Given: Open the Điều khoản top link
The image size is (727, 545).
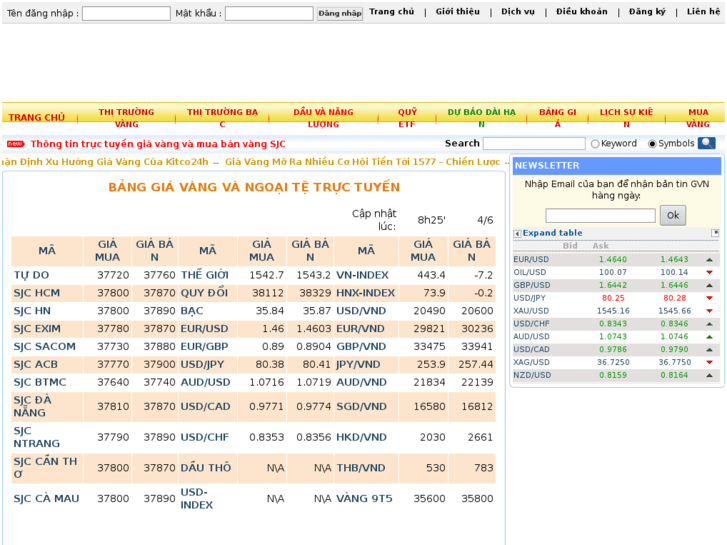Looking at the screenshot, I should point(582,12).
